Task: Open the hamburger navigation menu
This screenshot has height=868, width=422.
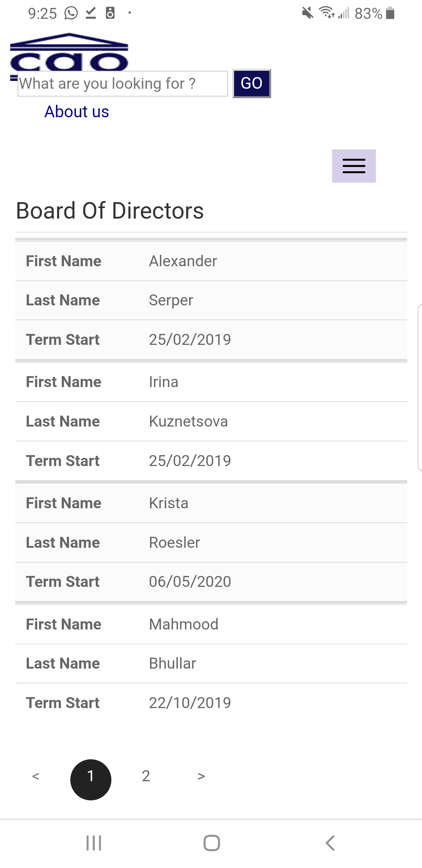Action: coord(354,166)
